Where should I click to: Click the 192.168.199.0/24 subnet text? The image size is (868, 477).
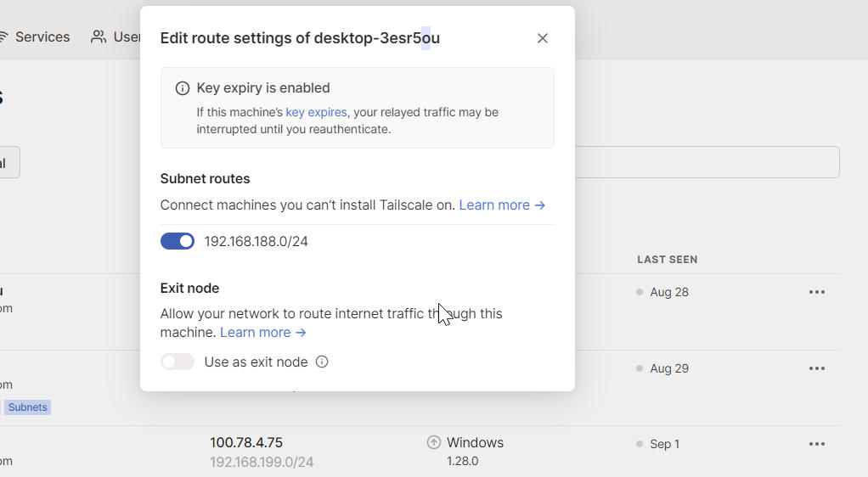click(262, 462)
